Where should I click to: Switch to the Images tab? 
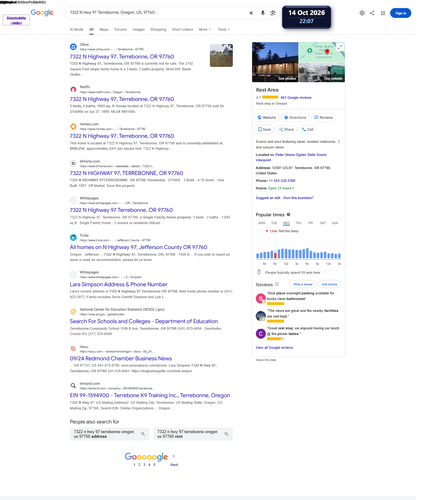pyautogui.click(x=138, y=29)
